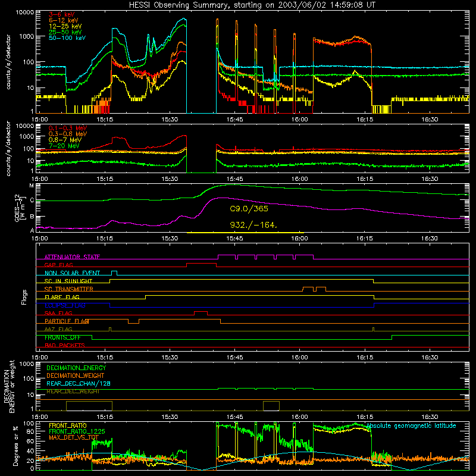The image size is (476, 476).
Task: Click the FRONT_RATIO legend entry
Action: [x=68, y=425]
